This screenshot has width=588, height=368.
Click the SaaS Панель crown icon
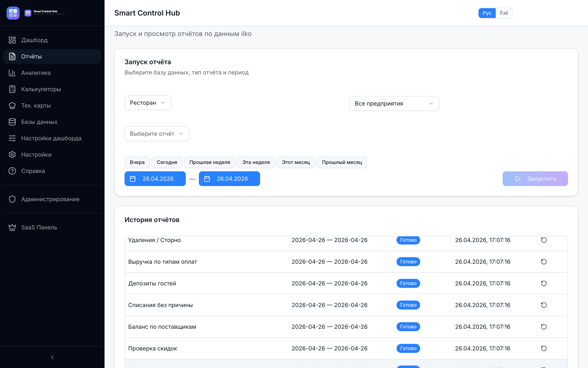pyautogui.click(x=12, y=227)
